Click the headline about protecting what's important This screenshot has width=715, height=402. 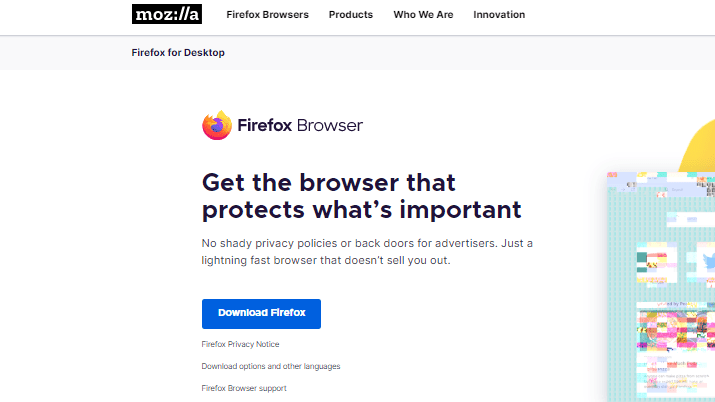click(362, 196)
